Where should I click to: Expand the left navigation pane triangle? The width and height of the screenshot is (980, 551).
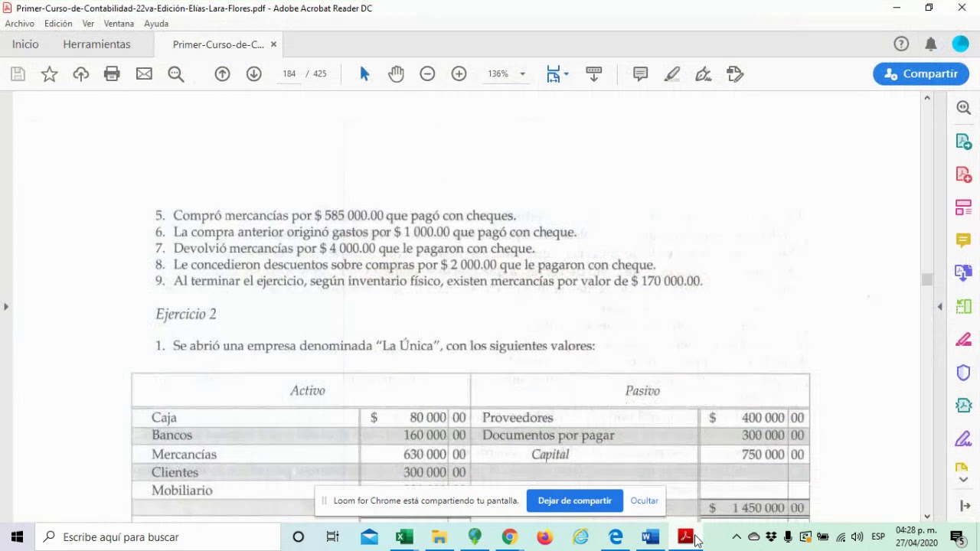(x=6, y=307)
